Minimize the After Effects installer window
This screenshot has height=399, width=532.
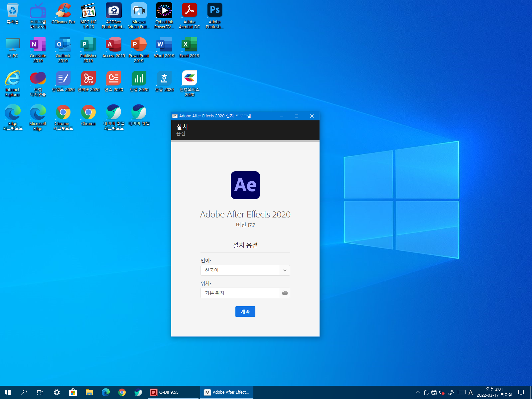tap(282, 116)
